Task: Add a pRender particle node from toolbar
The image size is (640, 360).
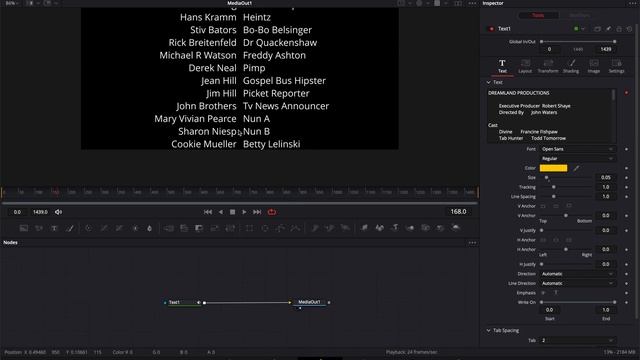Action: pos(345,228)
